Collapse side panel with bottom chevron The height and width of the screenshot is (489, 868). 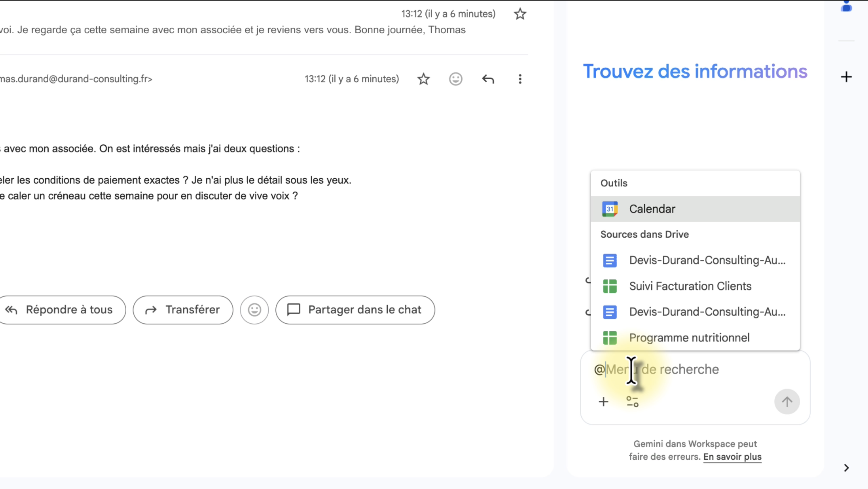pos(846,468)
